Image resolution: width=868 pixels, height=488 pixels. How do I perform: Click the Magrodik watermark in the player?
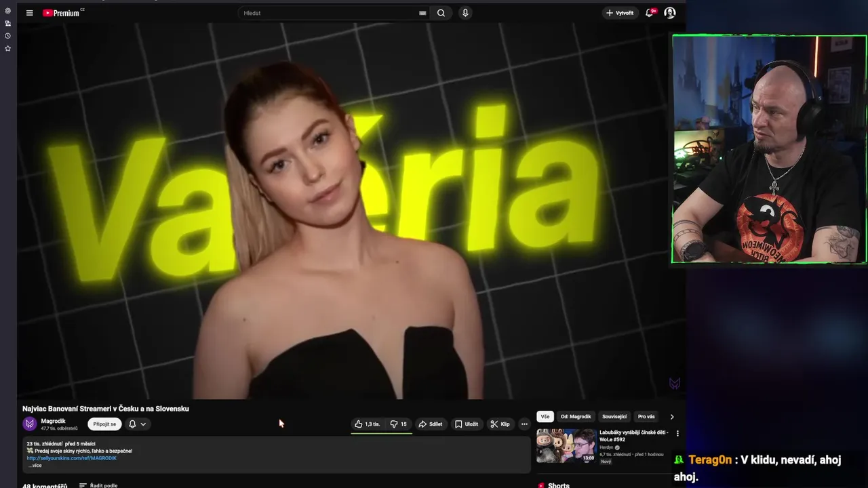point(675,384)
